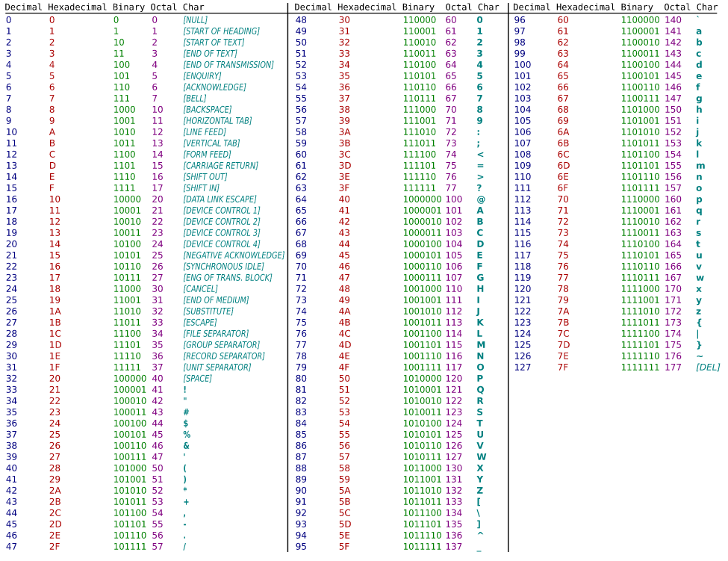The width and height of the screenshot is (728, 561).
Task: Click decimal value 96
Action: coord(520,20)
